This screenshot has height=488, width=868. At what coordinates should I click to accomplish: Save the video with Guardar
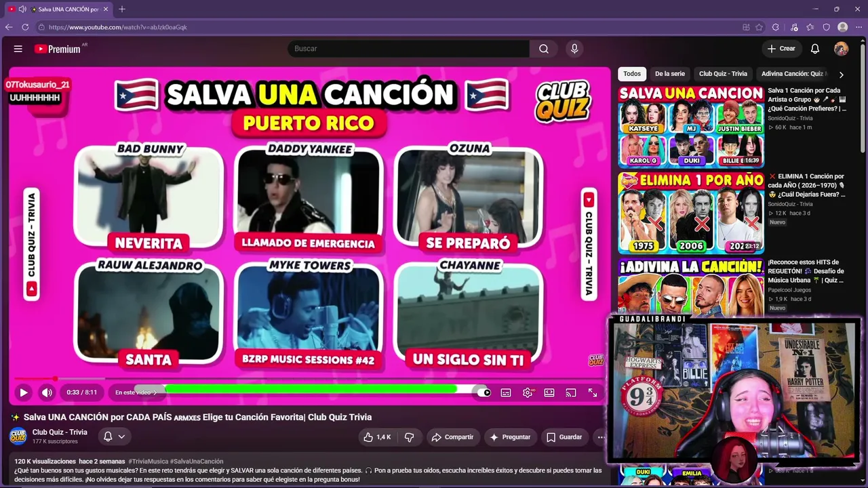pos(564,437)
